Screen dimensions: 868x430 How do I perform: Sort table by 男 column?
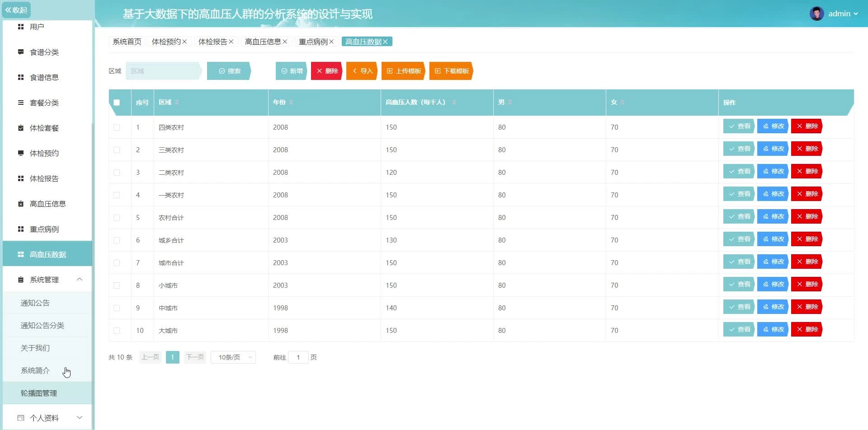(x=510, y=103)
